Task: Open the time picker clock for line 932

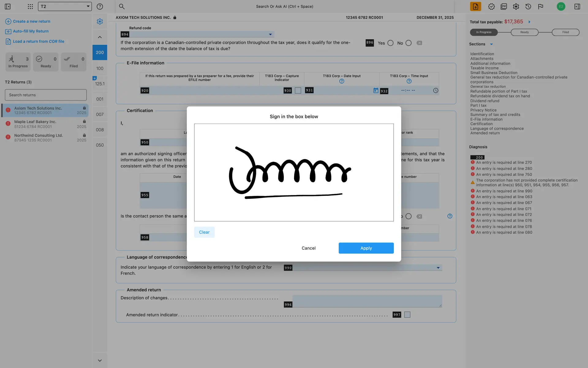Action: coord(435,90)
